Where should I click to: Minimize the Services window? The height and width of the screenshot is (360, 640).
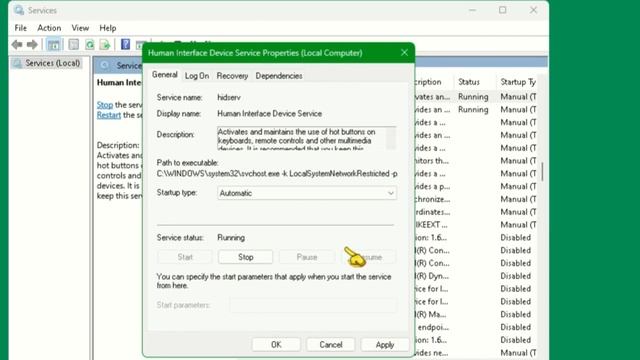[x=472, y=10]
